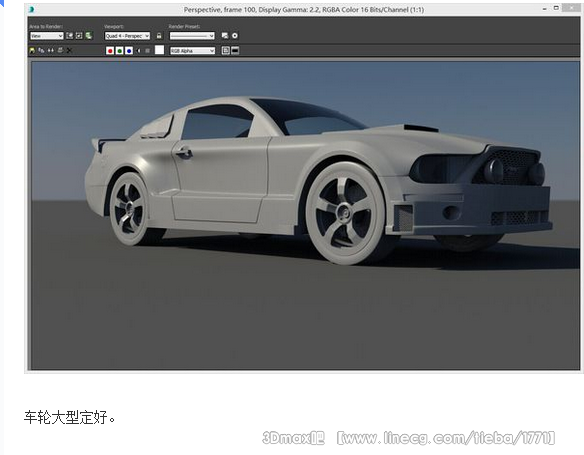Click the rendered car image
The image size is (584, 455).
tap(305, 215)
